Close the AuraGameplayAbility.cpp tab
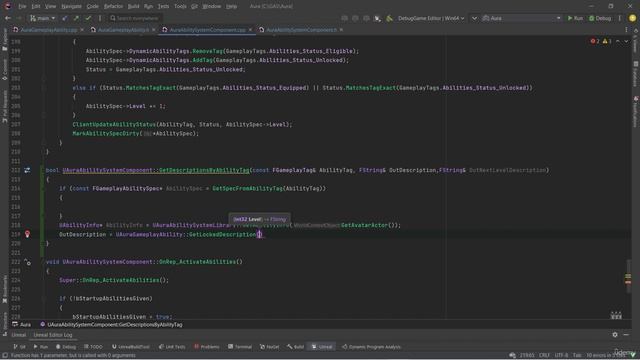Image resolution: width=640 pixels, height=360 pixels. (82, 30)
